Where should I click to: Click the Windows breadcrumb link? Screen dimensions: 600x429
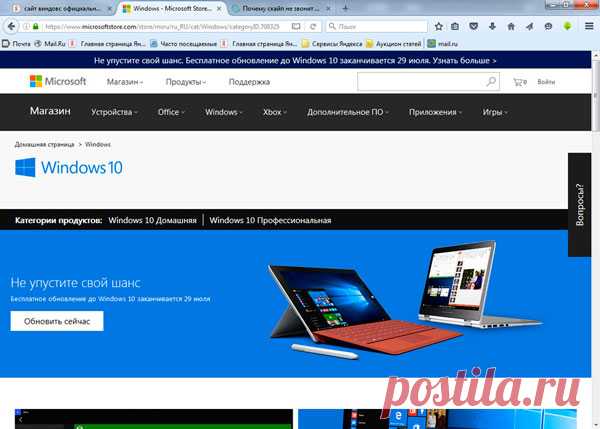98,144
